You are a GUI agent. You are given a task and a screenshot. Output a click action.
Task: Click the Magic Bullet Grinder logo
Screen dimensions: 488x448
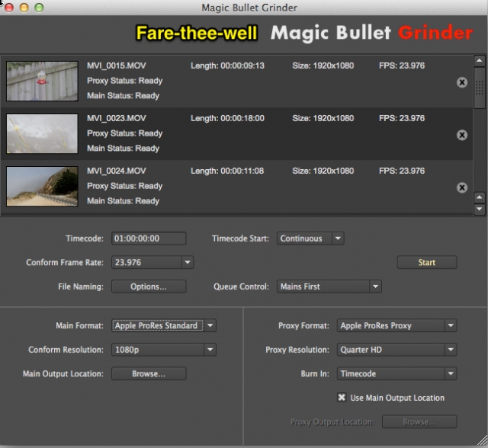[371, 33]
